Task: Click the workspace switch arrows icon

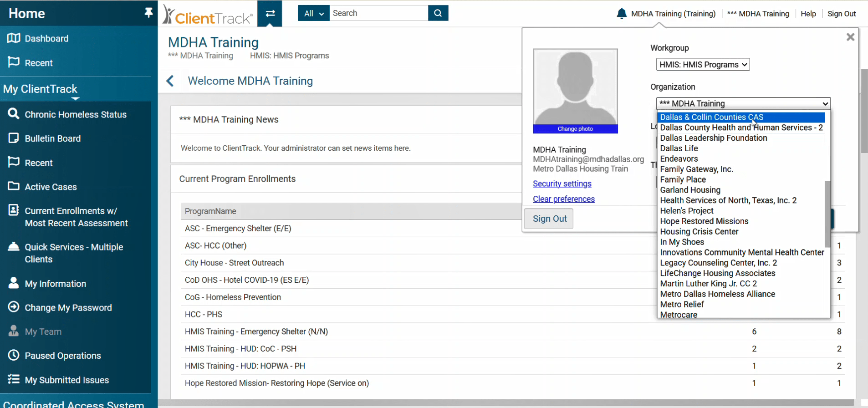Action: click(270, 13)
